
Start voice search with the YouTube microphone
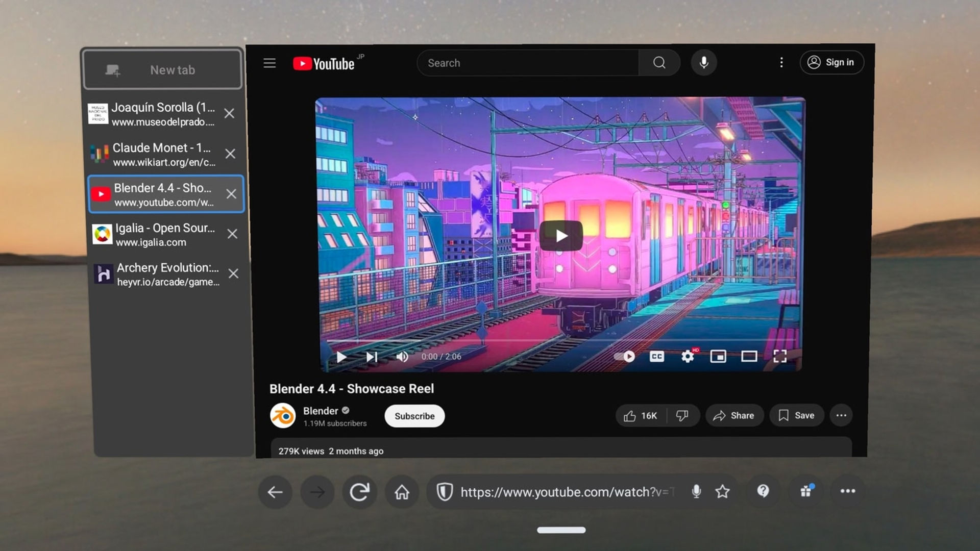[x=704, y=63]
